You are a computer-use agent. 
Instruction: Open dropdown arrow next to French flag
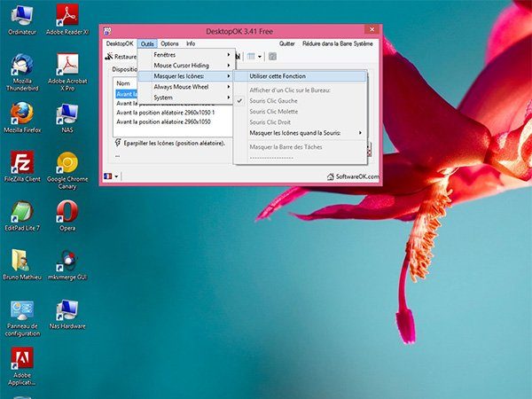[116, 176]
